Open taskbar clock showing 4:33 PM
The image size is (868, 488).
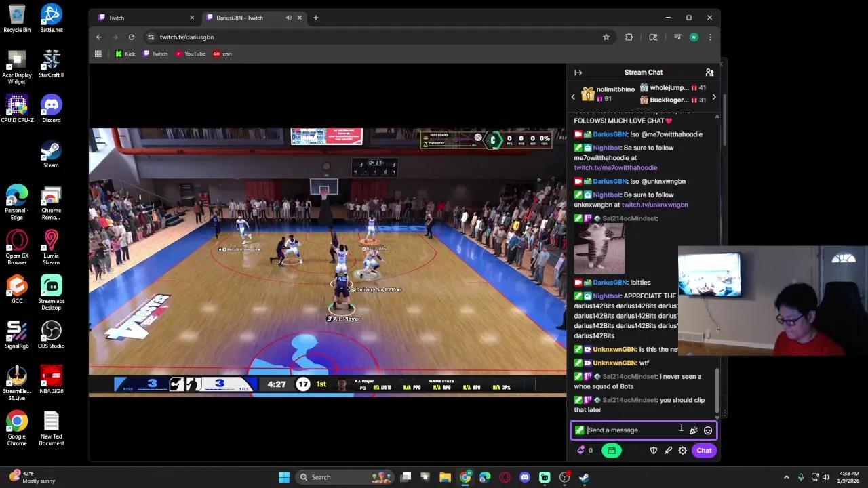tap(850, 477)
